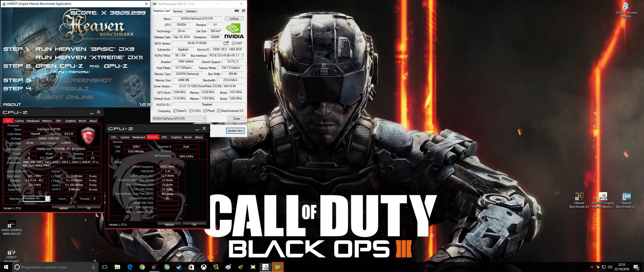Click the Lookup button in GPU-Z
Viewport: 644px width, 272px height.
tap(234, 19)
